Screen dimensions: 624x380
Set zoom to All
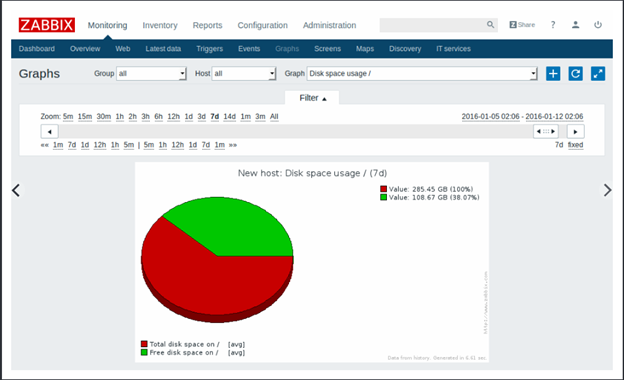(x=274, y=117)
